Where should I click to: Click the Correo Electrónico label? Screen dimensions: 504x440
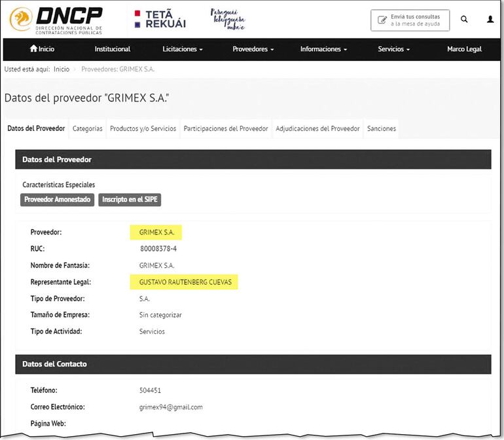58,407
